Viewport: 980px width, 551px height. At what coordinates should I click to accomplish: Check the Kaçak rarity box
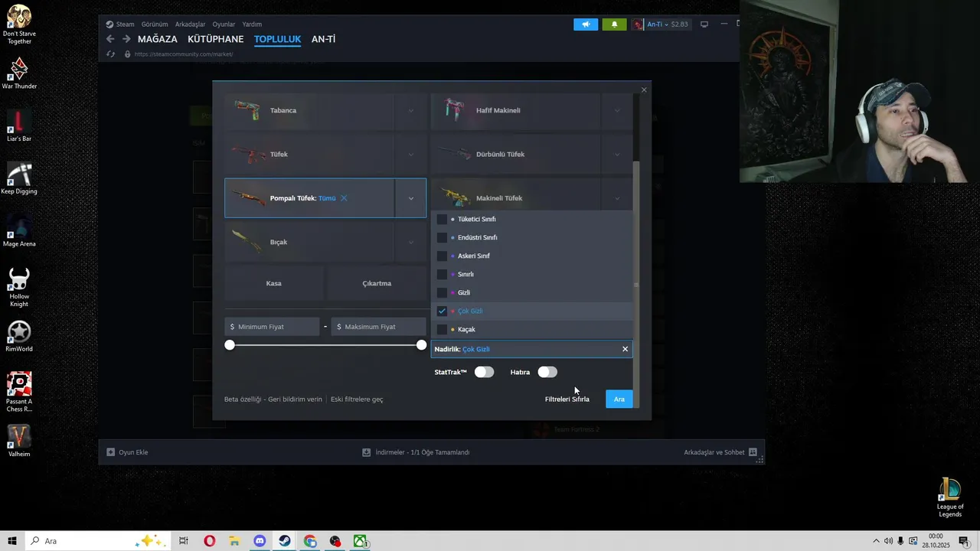click(x=442, y=329)
